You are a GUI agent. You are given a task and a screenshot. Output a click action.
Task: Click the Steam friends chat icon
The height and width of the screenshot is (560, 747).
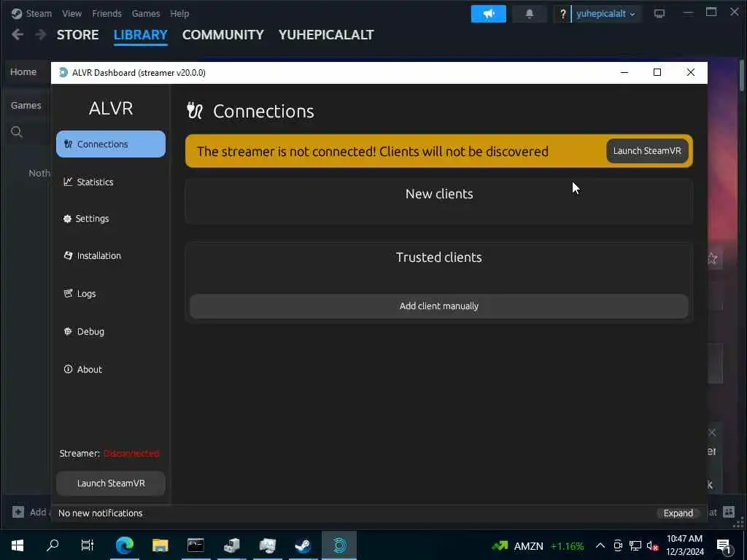[729, 512]
